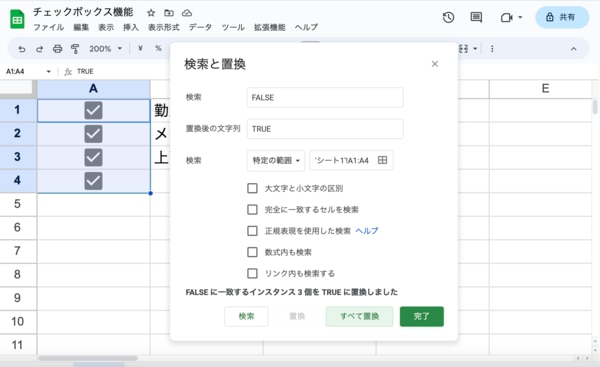600x367 pixels.
Task: Select the paint format roller icon
Action: 75,49
